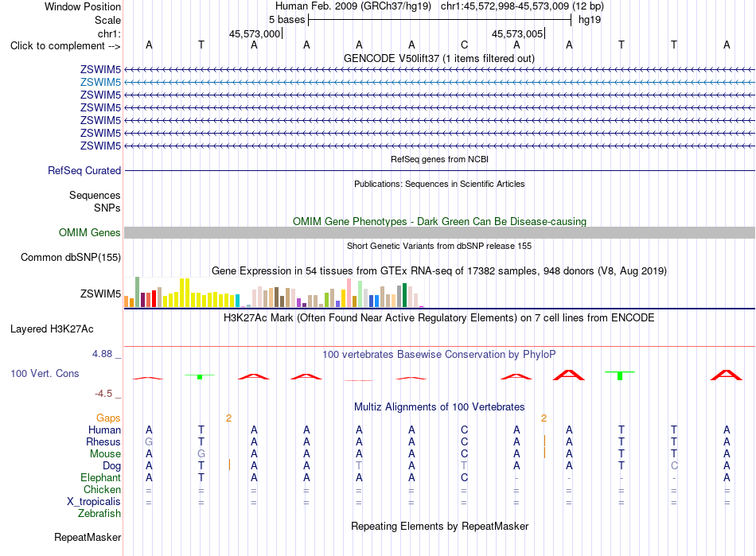Click the 45,573,005 position marker
The width and height of the screenshot is (756, 556).
coord(517,33)
